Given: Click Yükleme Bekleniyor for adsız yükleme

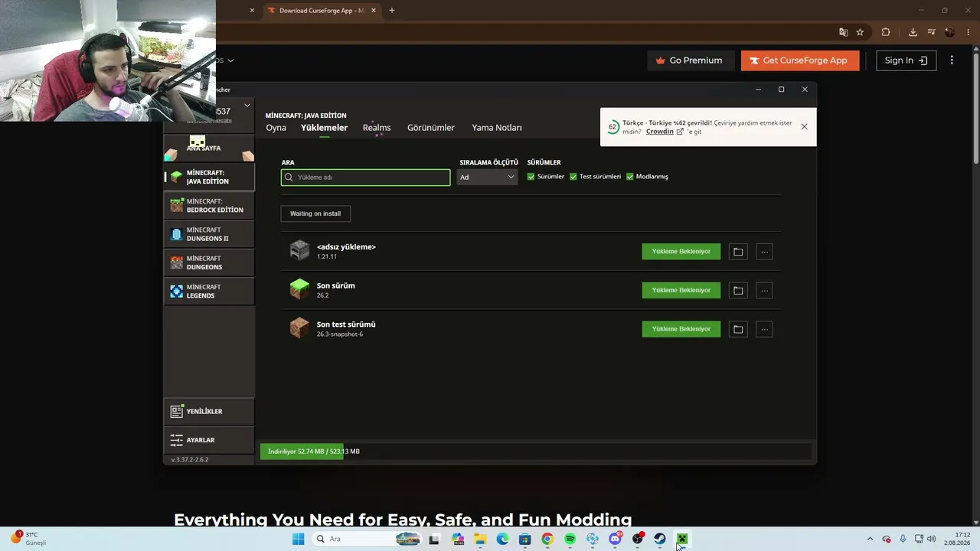Looking at the screenshot, I should click(681, 252).
